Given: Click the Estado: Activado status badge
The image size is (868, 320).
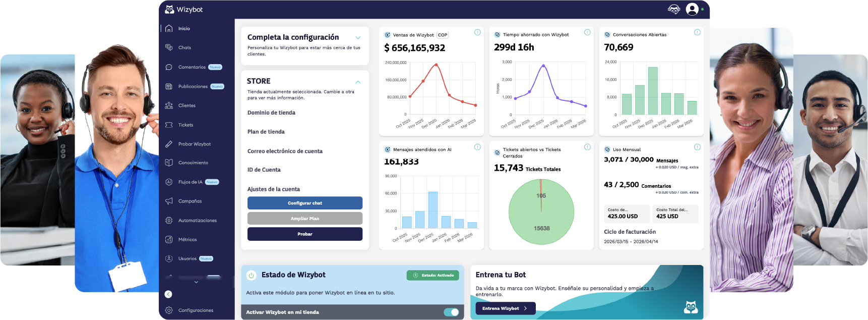Looking at the screenshot, I should point(432,275).
